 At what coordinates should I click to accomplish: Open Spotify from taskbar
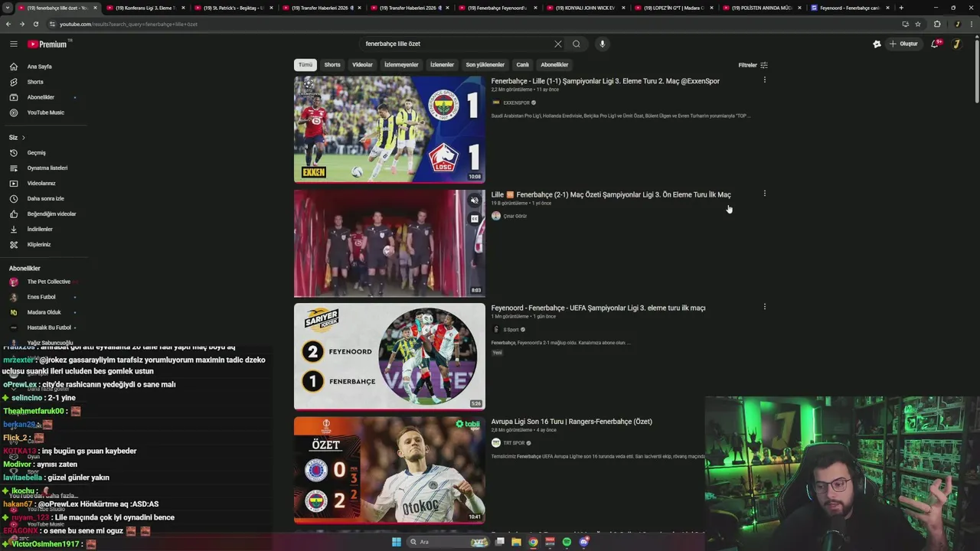point(567,542)
